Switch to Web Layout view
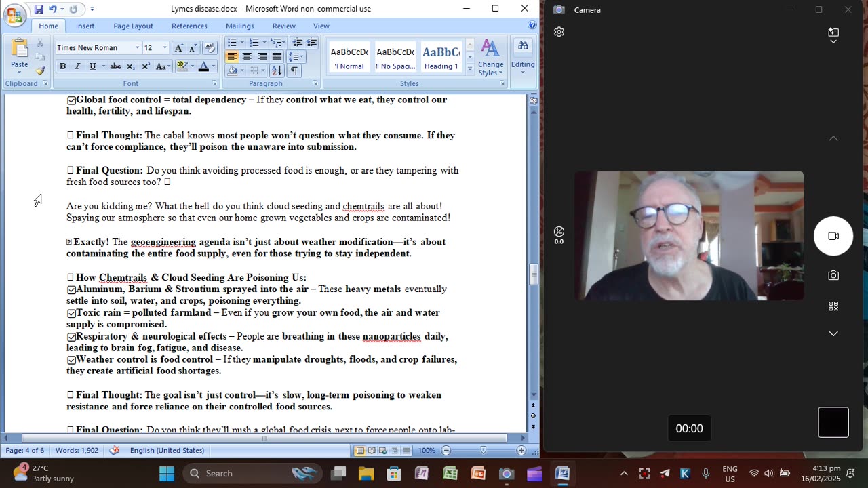Image resolution: width=868 pixels, height=488 pixels. click(383, 451)
